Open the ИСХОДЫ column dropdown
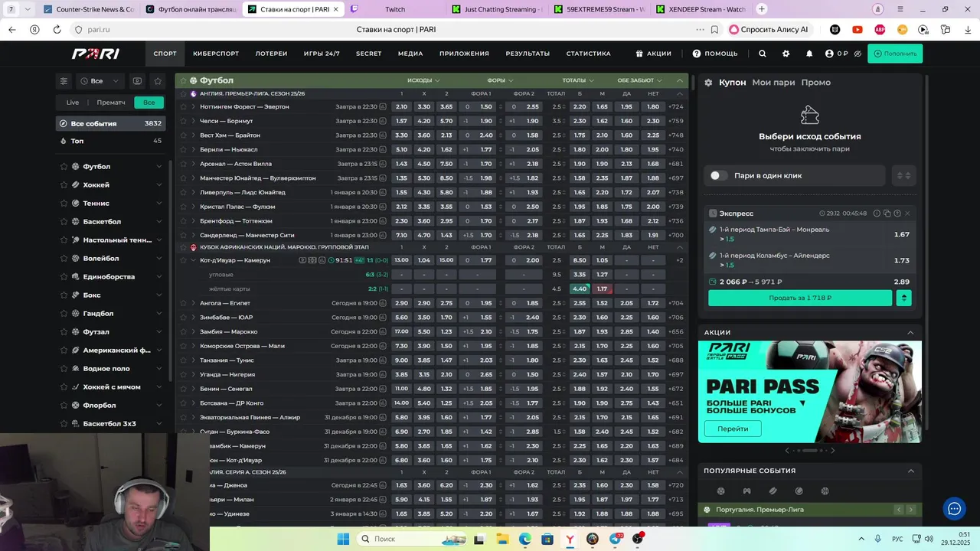 pos(423,80)
